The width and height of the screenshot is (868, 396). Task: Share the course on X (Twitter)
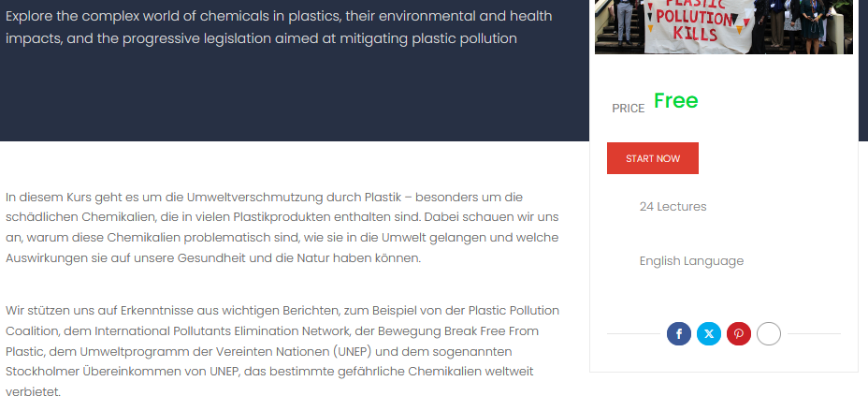pyautogui.click(x=709, y=333)
